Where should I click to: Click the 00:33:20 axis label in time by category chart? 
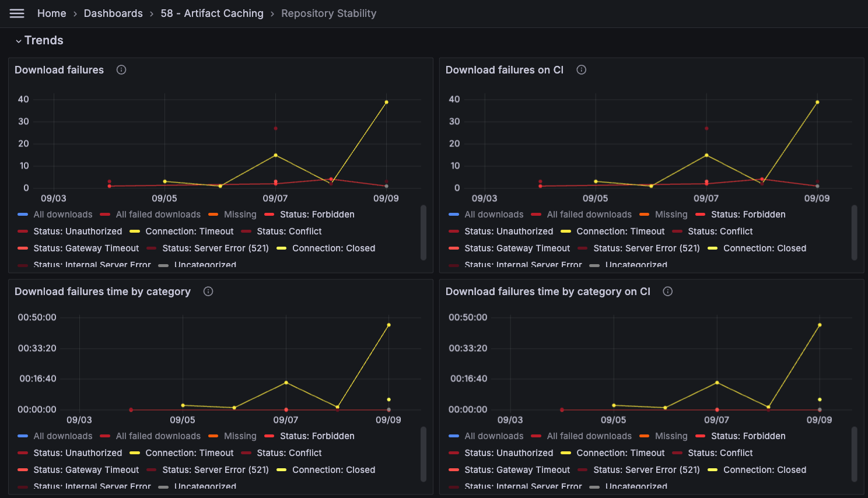(37, 348)
